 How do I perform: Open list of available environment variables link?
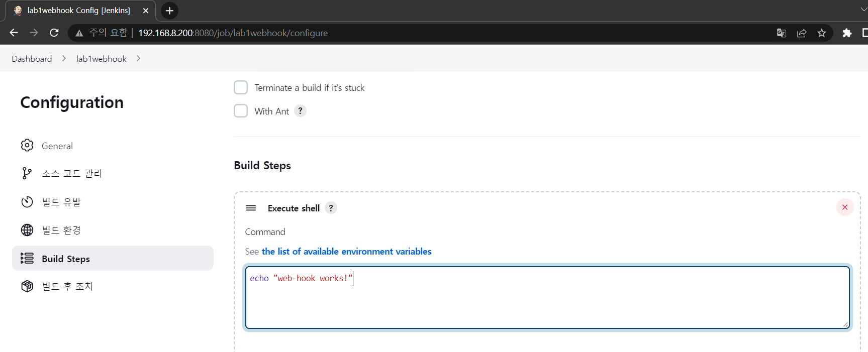click(x=346, y=252)
